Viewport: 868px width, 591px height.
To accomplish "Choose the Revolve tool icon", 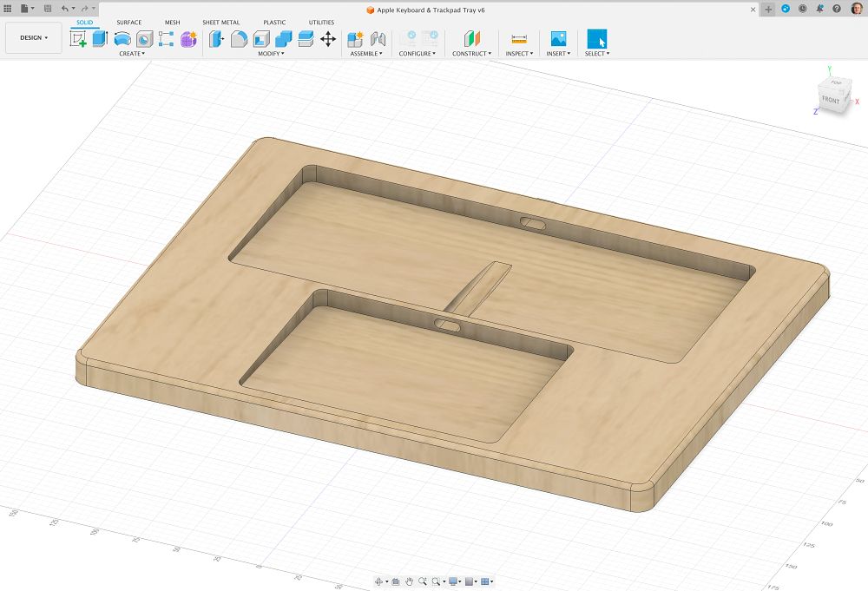I will click(122, 39).
